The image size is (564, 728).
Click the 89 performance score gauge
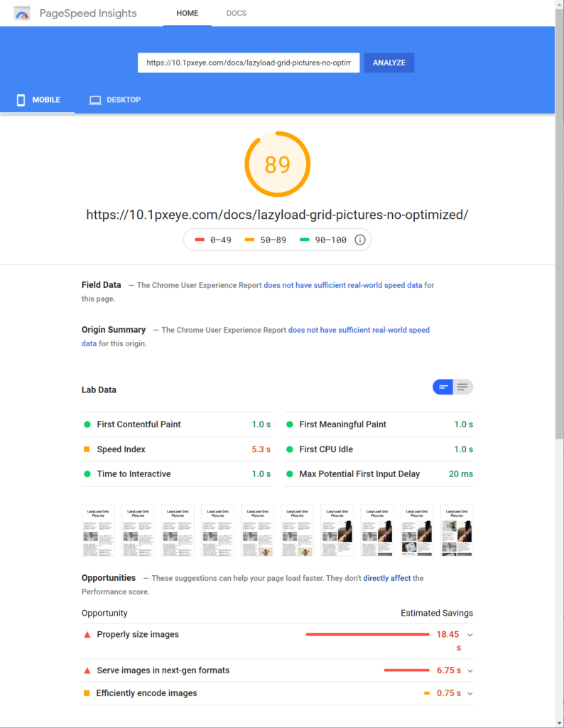[277, 164]
